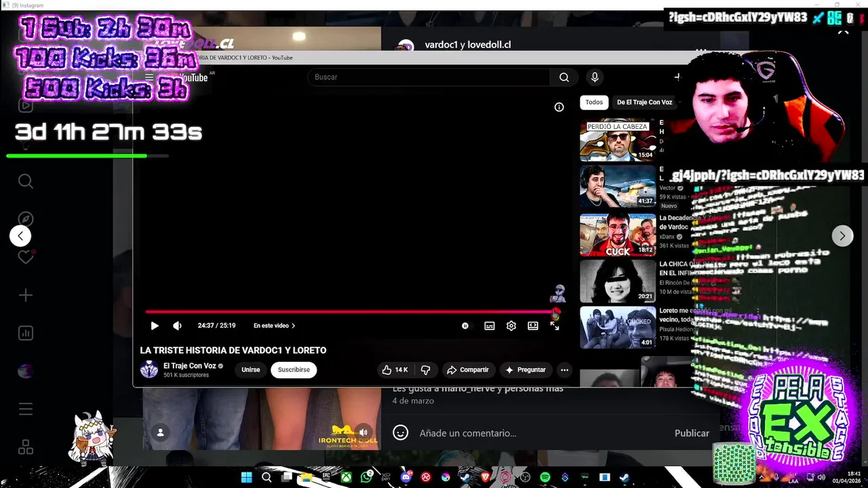Open WhatsApp from the taskbar
Image resolution: width=868 pixels, height=488 pixels.
tap(366, 477)
